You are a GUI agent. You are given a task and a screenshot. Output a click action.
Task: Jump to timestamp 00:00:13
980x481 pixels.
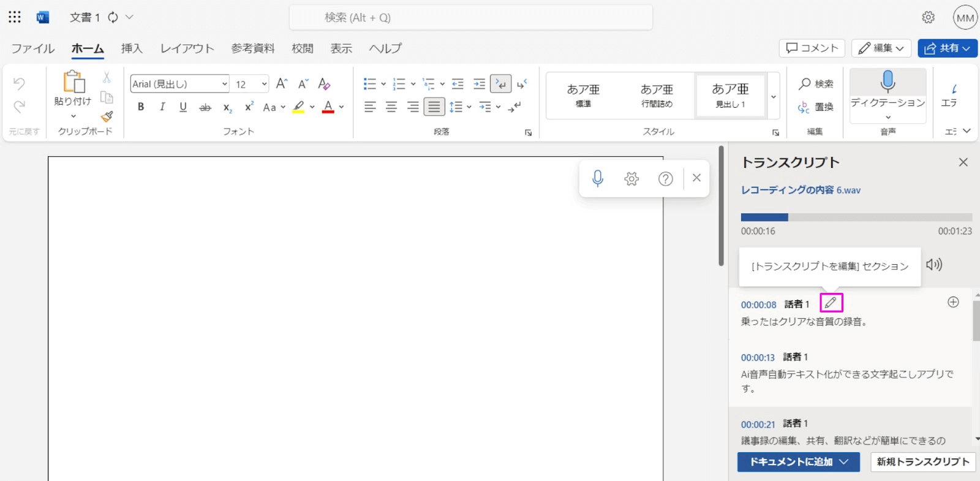pos(758,357)
